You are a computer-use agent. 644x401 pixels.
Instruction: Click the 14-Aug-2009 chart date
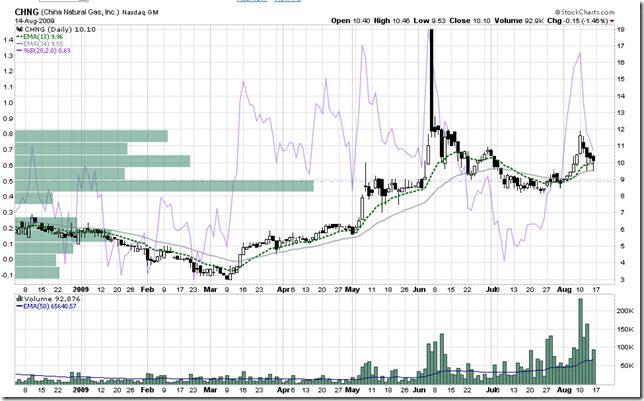[x=34, y=21]
